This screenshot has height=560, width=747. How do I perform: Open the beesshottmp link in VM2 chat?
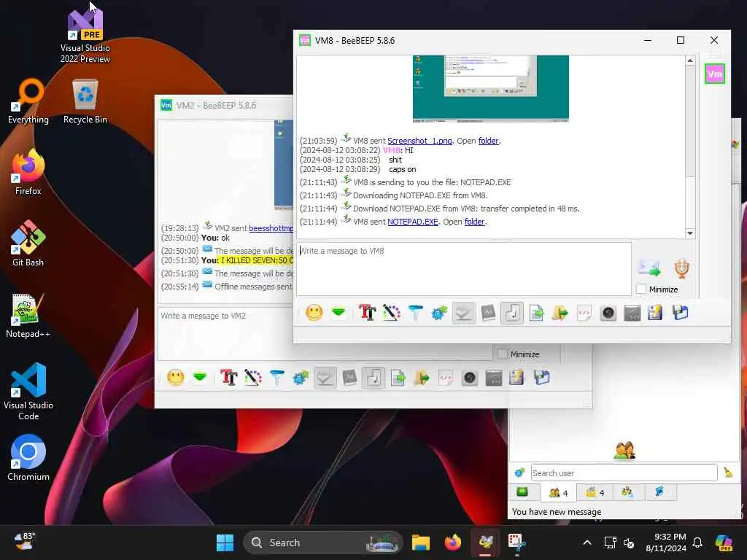coord(271,228)
